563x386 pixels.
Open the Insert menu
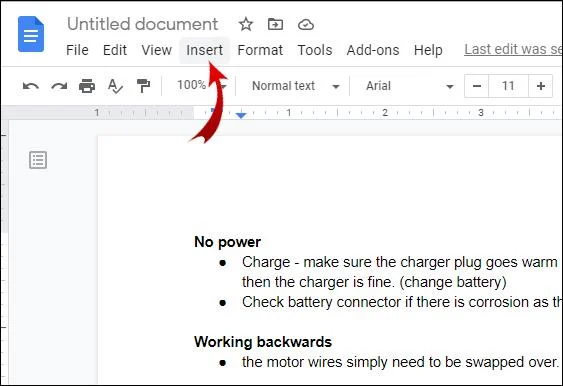tap(204, 50)
